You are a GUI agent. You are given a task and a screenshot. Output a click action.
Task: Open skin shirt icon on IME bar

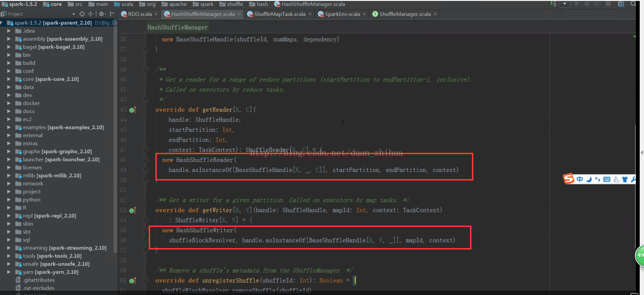pos(625,180)
